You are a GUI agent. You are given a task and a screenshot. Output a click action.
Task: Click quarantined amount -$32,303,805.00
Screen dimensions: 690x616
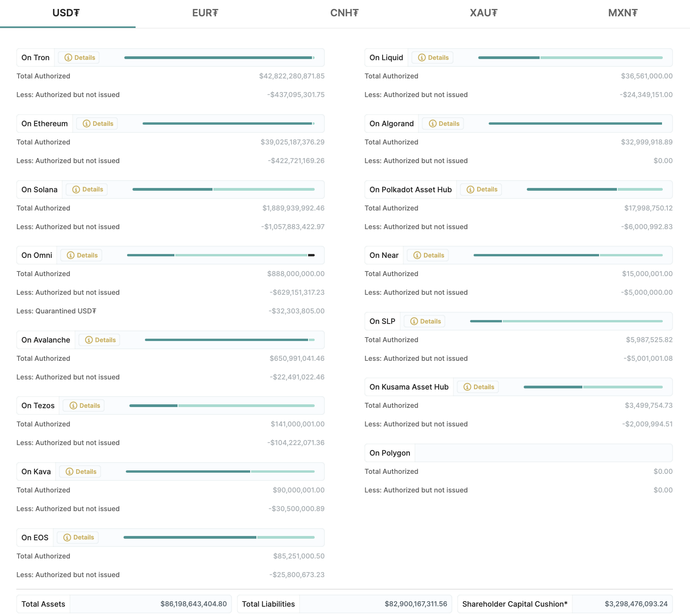[296, 311]
